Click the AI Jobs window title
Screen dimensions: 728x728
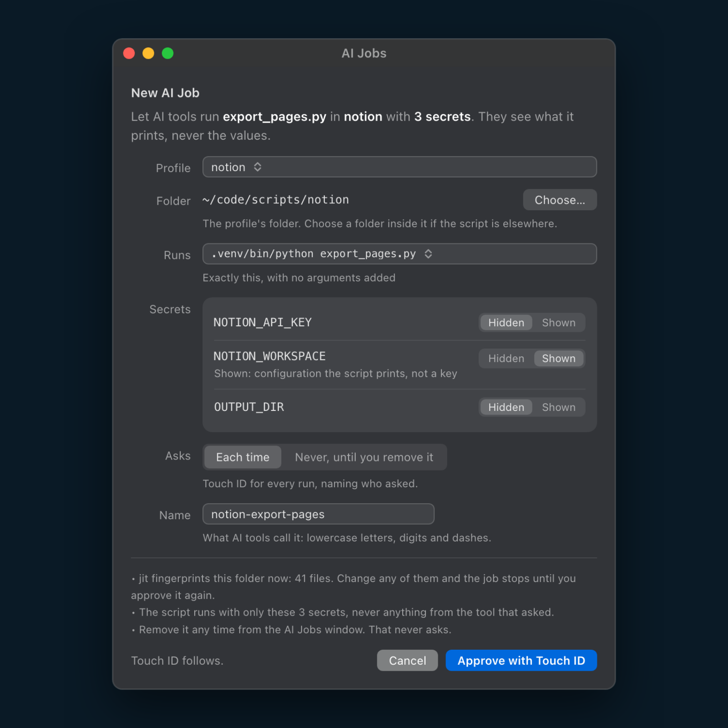(364, 53)
